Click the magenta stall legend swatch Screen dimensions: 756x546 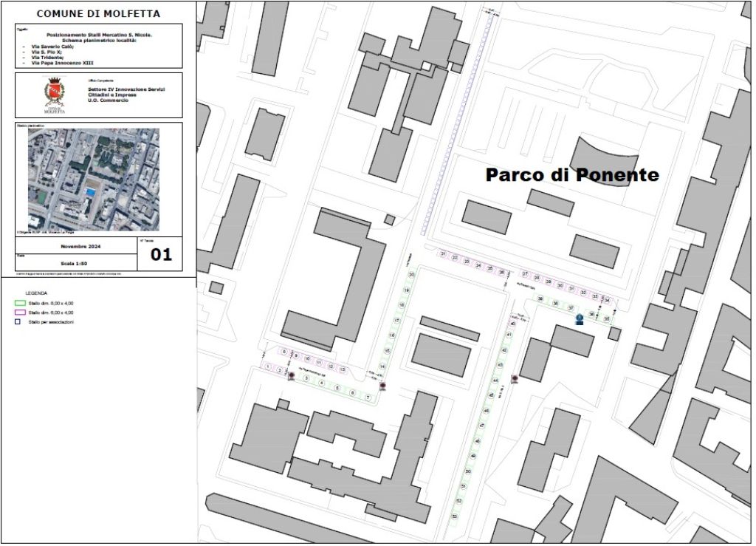pyautogui.click(x=20, y=313)
